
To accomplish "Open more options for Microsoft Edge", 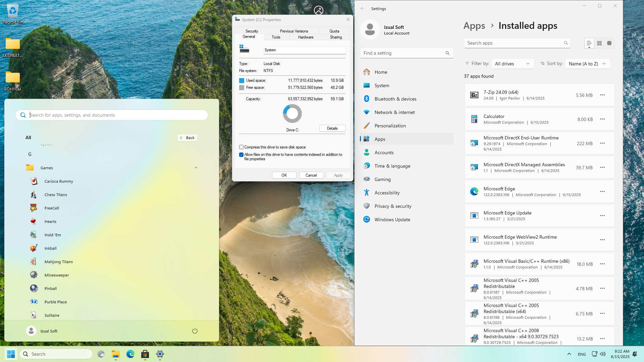I will pos(602,192).
